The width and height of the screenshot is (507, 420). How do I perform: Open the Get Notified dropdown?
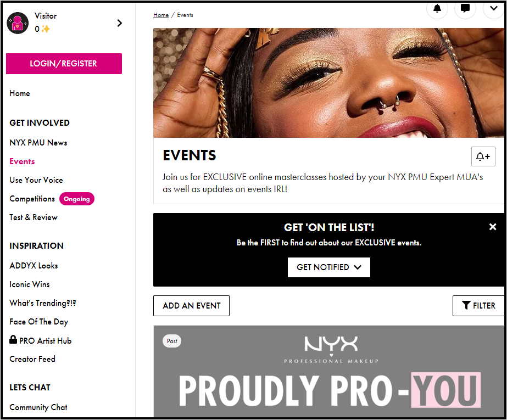tap(329, 267)
